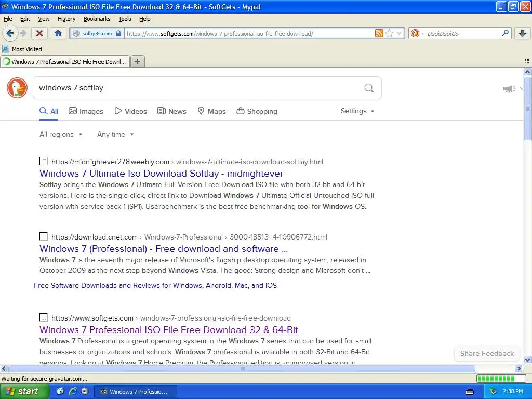Click the download.cnet.com URL text
The width and height of the screenshot is (532, 399).
tap(95, 237)
